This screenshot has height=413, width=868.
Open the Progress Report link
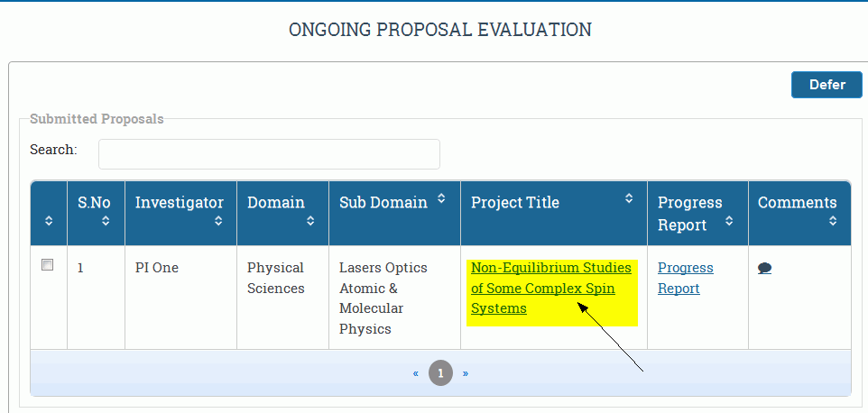pos(686,278)
